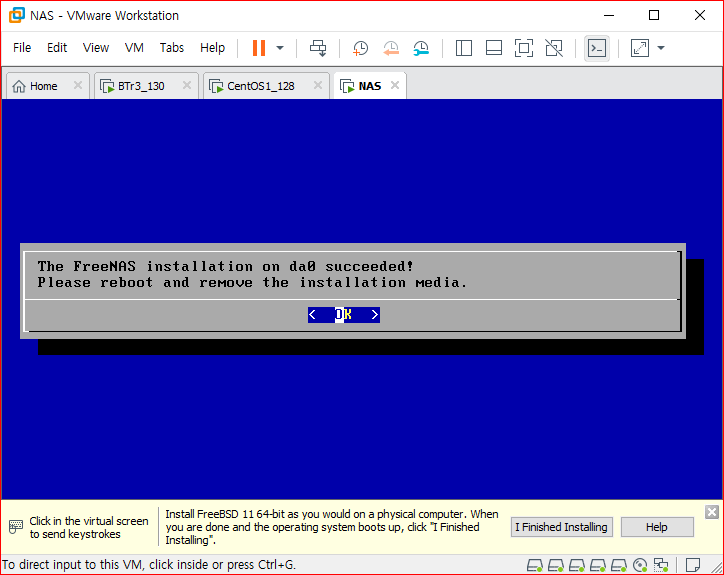This screenshot has height=575, width=724.
Task: Click the first hard disk status icon
Action: pyautogui.click(x=535, y=565)
